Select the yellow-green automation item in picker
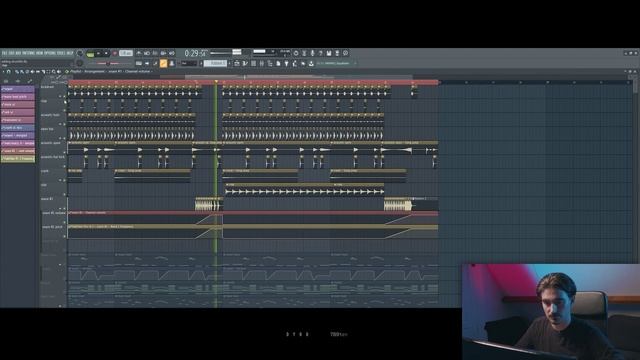The image size is (640, 360). 18,158
